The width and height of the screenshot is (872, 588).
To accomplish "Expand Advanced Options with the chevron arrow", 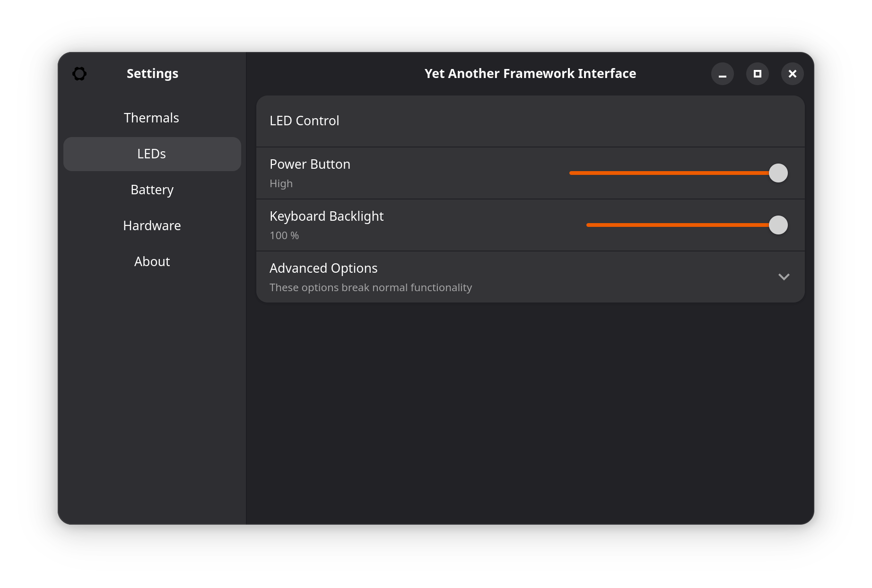I will [784, 277].
